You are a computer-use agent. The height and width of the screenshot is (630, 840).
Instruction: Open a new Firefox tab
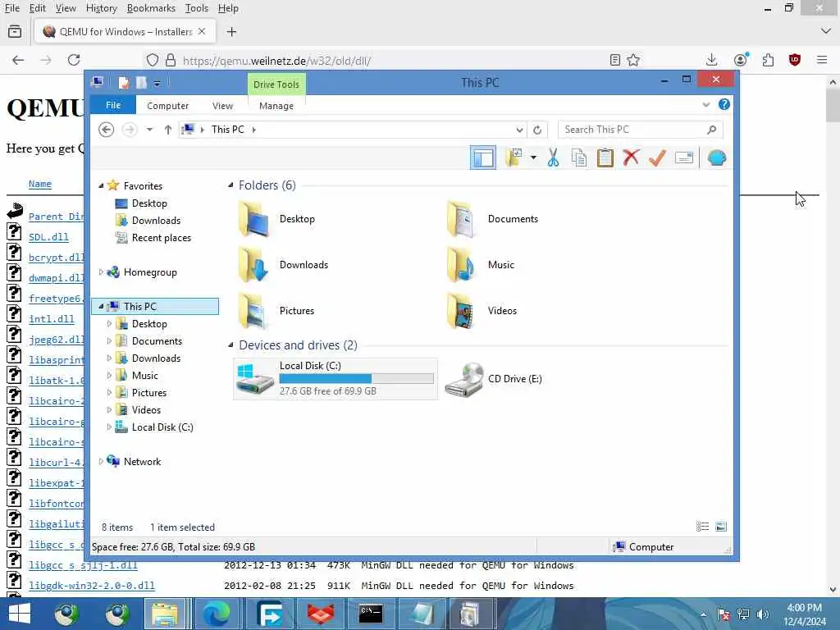pos(231,32)
